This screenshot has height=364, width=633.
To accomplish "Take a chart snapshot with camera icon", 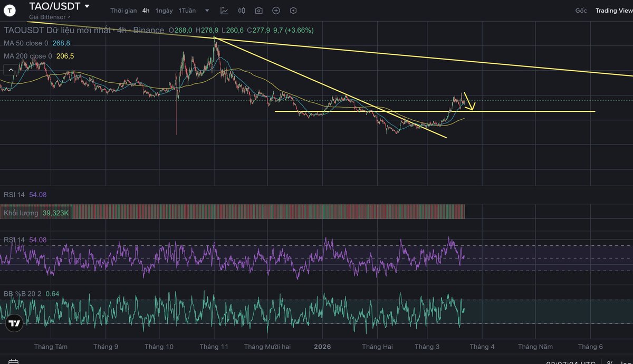I will point(258,11).
